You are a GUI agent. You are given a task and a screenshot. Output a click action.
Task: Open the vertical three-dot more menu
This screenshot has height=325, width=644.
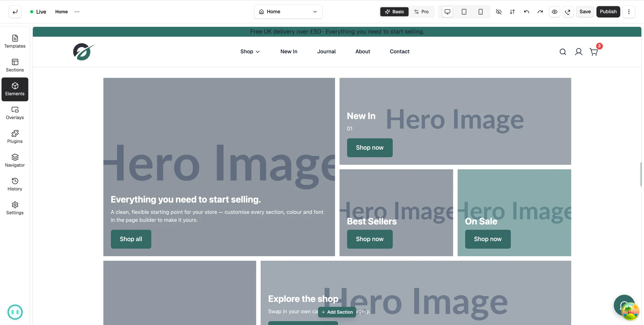tap(629, 12)
